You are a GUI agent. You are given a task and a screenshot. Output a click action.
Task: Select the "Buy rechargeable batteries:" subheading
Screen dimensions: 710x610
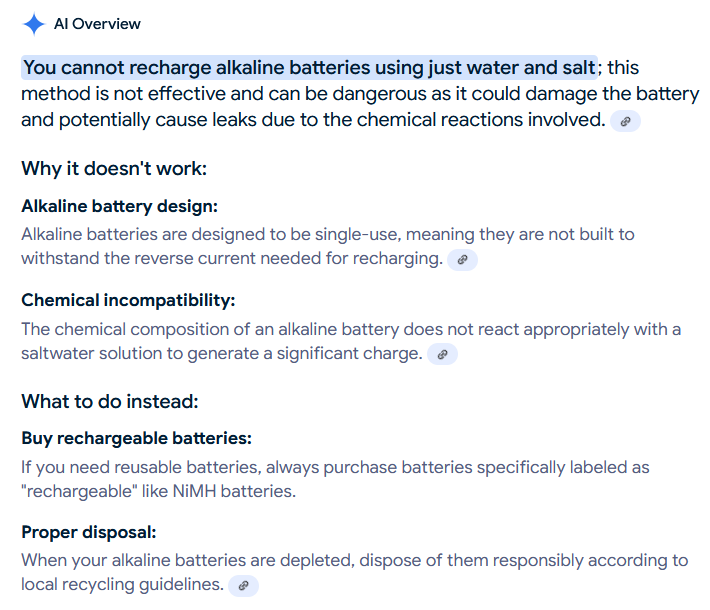pos(136,439)
